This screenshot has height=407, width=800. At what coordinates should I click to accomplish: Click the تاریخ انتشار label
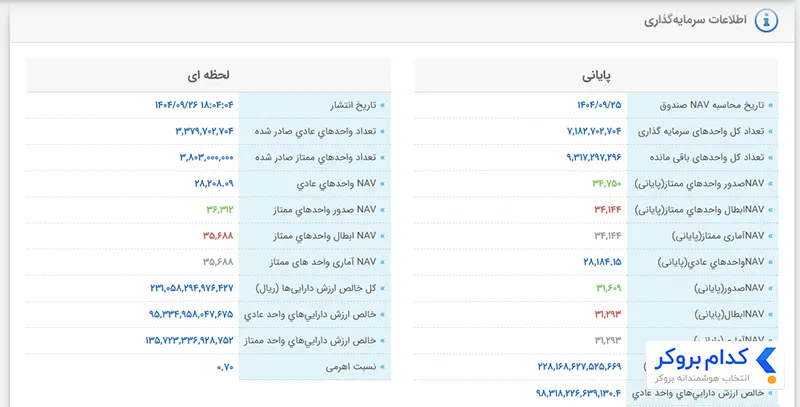point(353,105)
